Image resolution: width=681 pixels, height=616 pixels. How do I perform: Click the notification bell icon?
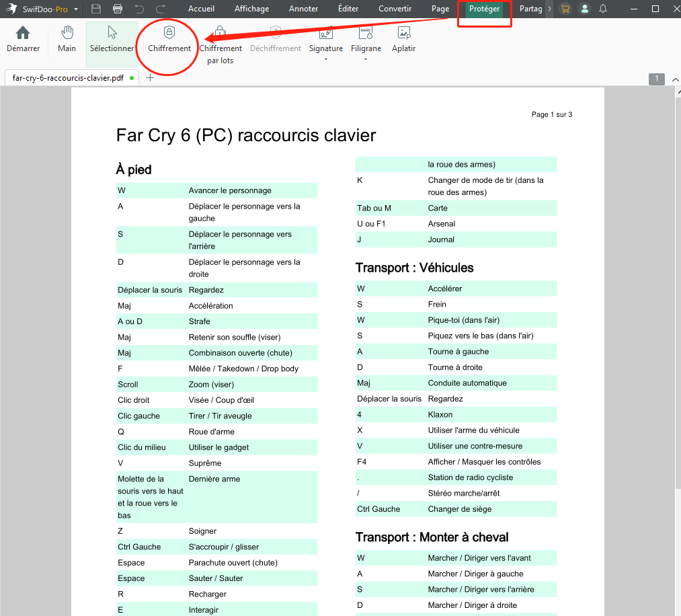(x=603, y=9)
